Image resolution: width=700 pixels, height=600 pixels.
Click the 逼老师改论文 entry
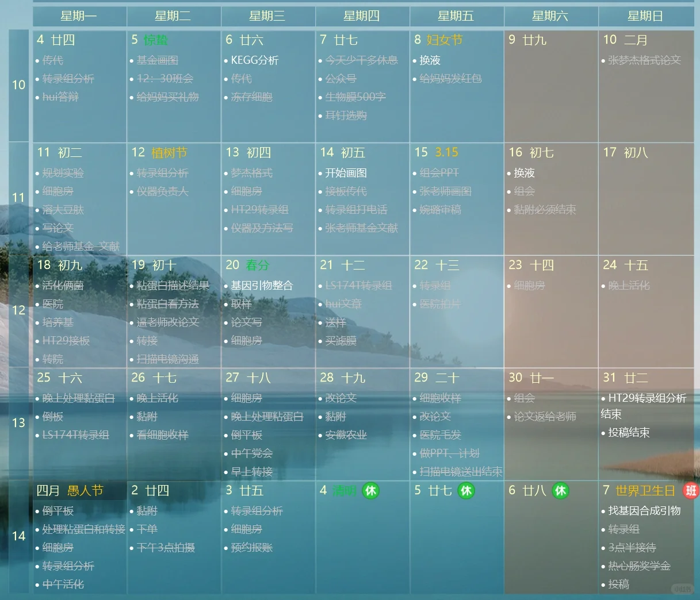tap(168, 322)
